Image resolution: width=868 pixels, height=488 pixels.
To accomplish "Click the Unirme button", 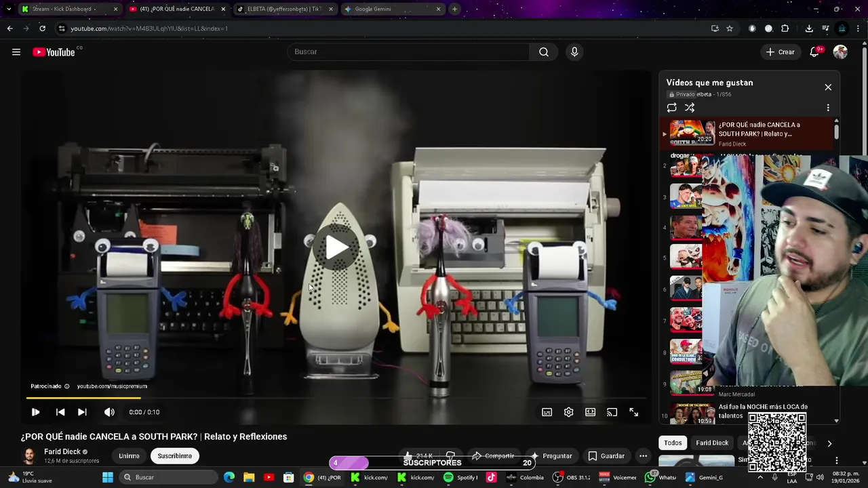I will pos(129,456).
